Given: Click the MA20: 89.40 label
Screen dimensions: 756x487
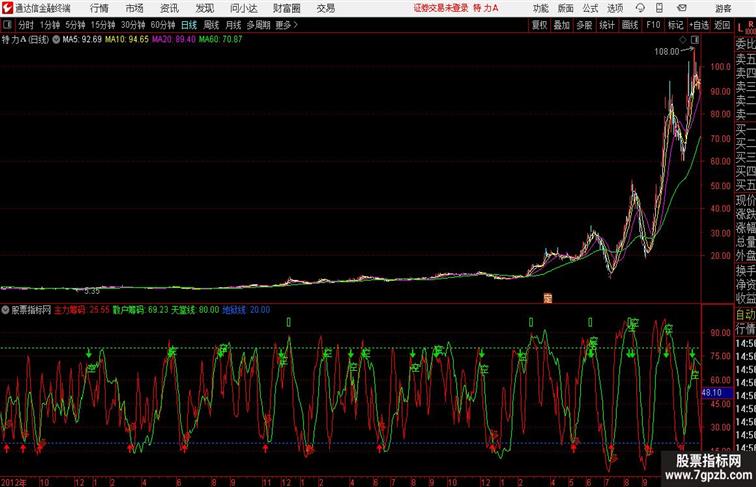Looking at the screenshot, I should (x=174, y=40).
